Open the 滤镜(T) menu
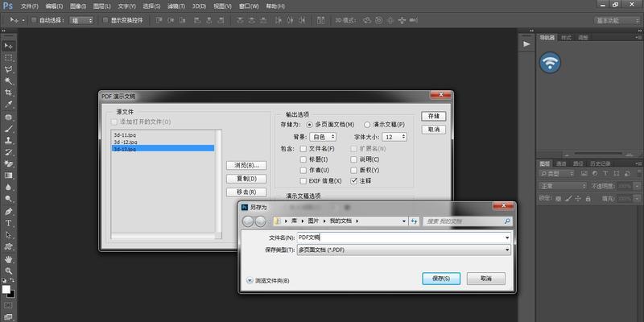644x322 pixels. coord(176,6)
